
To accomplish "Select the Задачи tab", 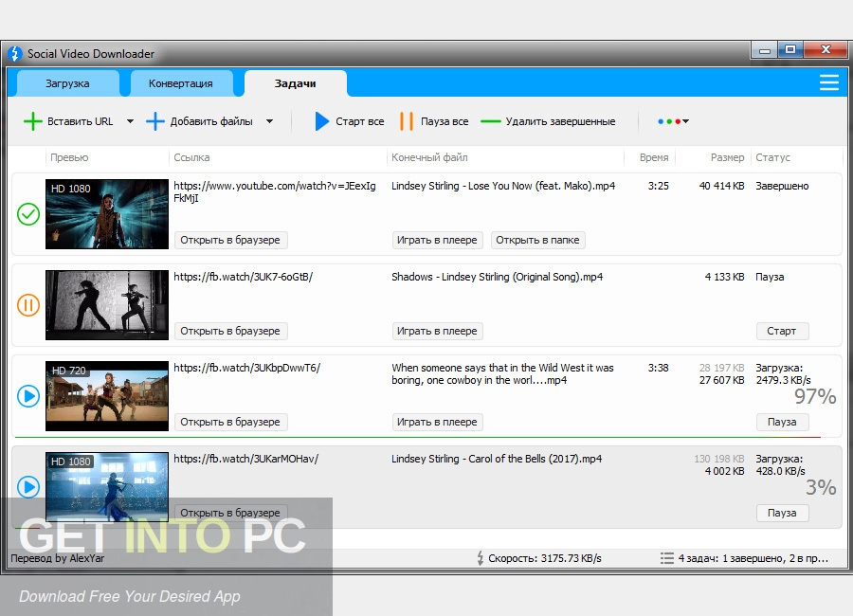I will [x=296, y=83].
